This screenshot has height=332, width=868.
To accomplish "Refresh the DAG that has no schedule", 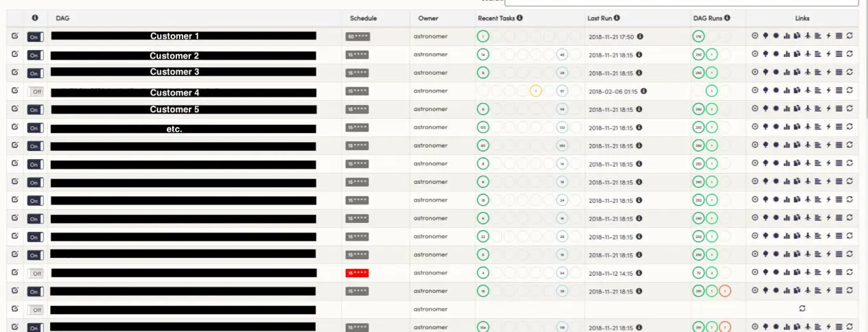I will pos(802,309).
